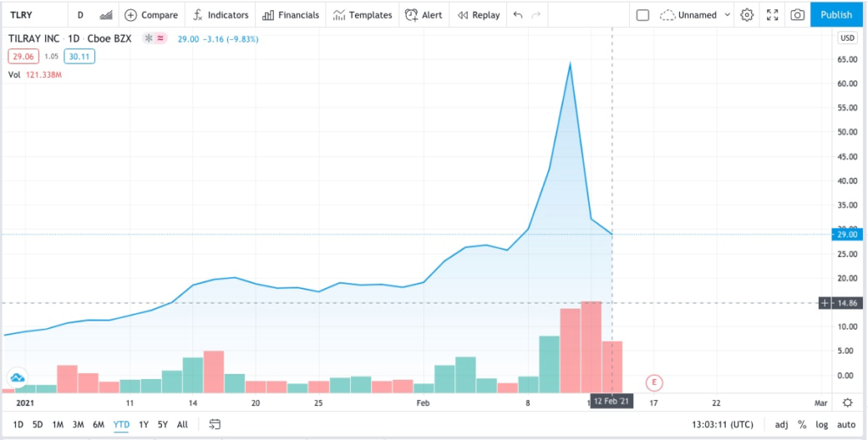Click the Vol 121.338M volume legend
The image size is (868, 440).
coord(35,75)
